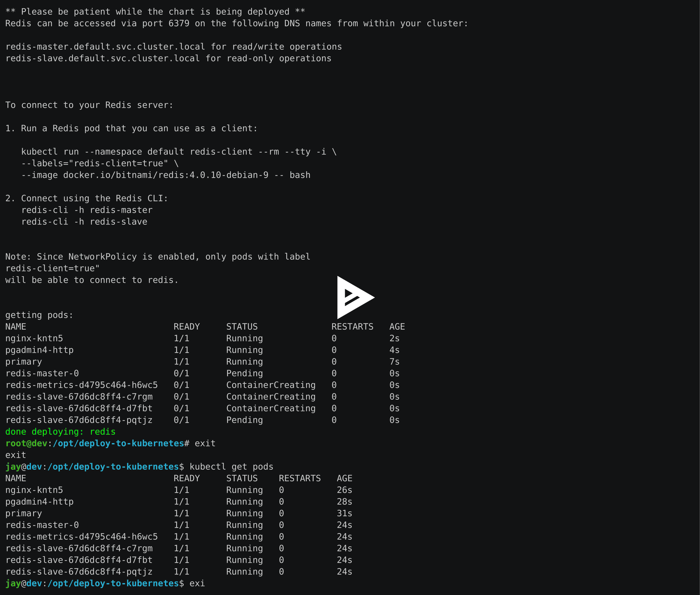Click 'redis-cli -h redis-master' command

(x=87, y=210)
